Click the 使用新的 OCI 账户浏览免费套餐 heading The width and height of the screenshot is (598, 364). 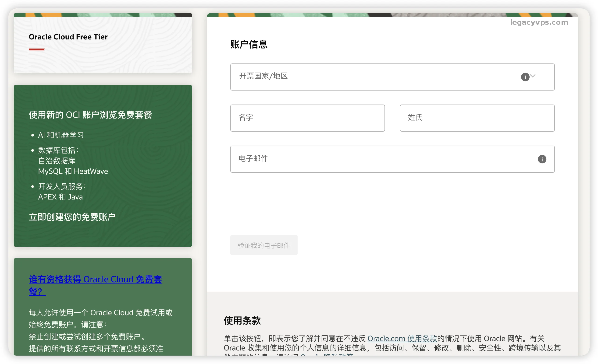[90, 115]
